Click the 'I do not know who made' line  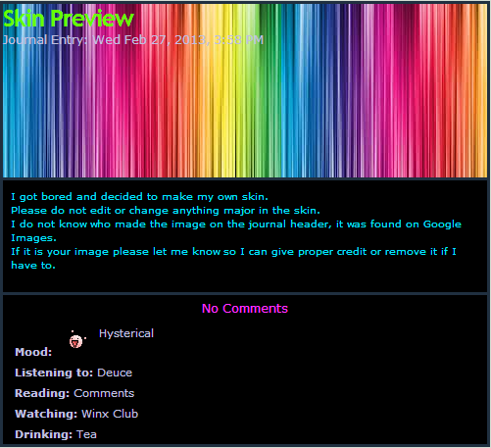(236, 224)
